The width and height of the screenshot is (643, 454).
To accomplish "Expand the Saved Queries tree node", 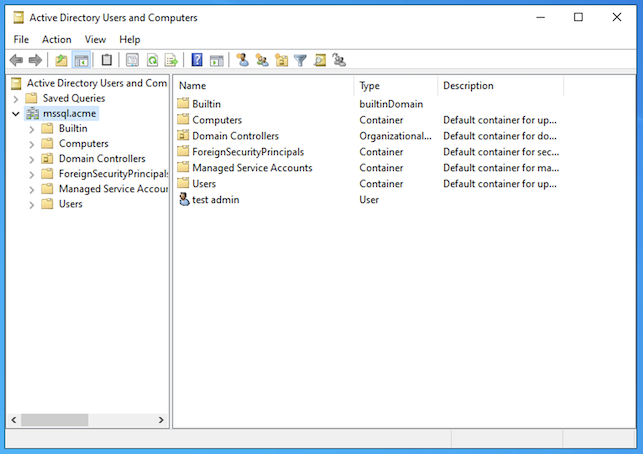I will [x=16, y=98].
